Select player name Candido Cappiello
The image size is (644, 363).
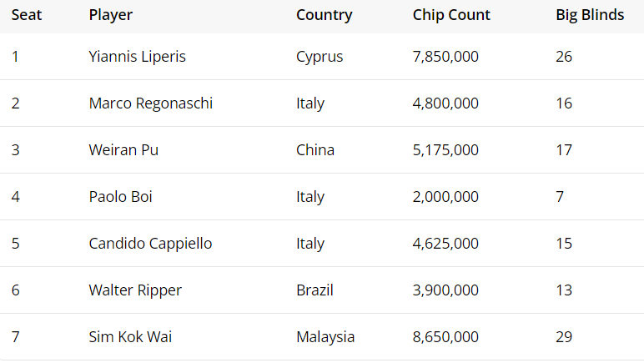click(150, 244)
